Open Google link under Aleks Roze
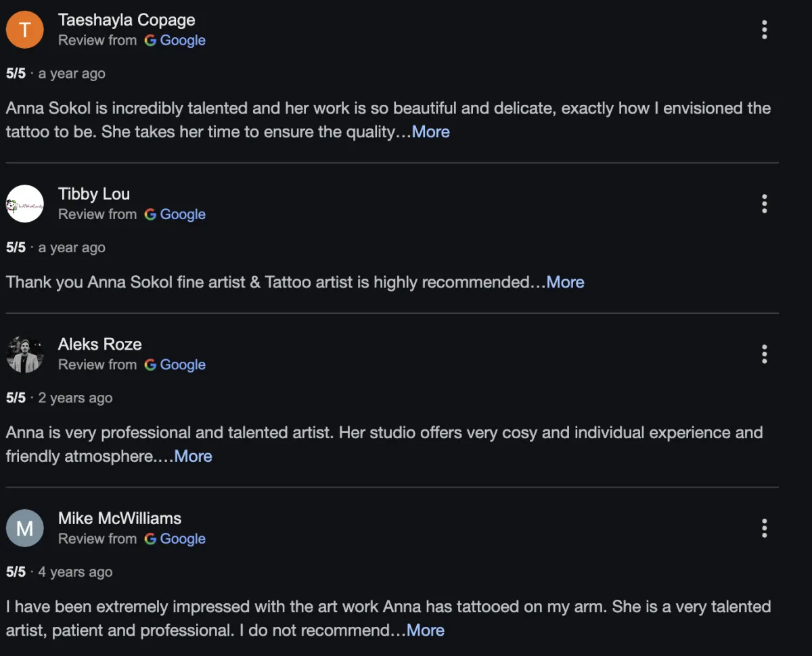Screen dimensions: 812x656 coord(175,365)
